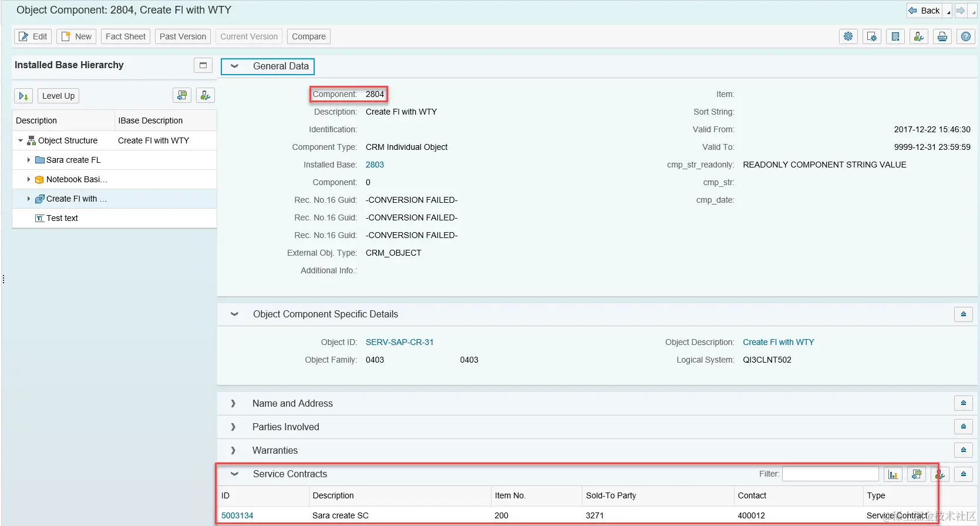Select the Logical System value QI3CLNT502
This screenshot has width=980, height=526.
click(x=767, y=360)
